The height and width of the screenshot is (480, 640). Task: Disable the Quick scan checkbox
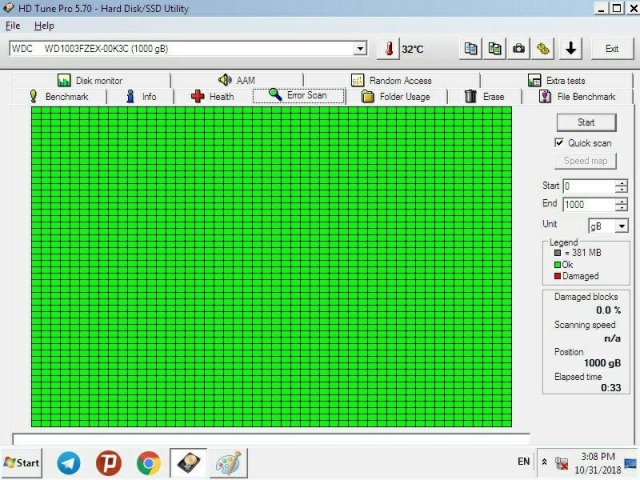(x=559, y=143)
